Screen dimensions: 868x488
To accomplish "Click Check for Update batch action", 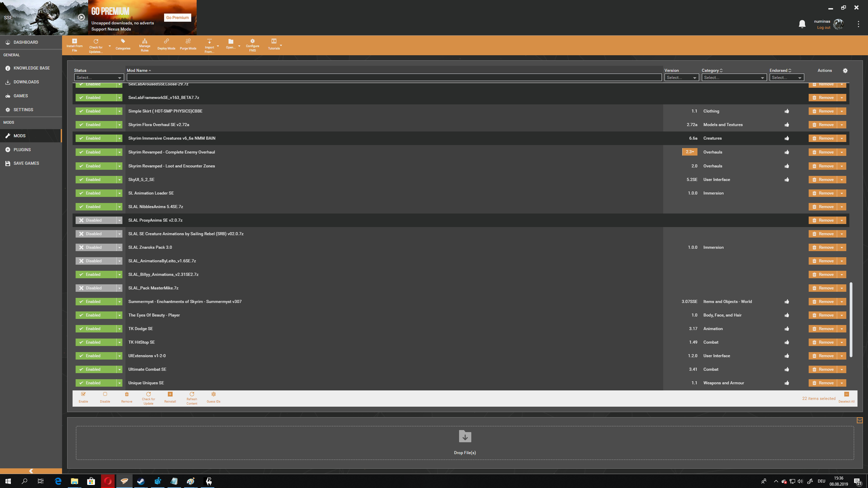I will (x=148, y=398).
